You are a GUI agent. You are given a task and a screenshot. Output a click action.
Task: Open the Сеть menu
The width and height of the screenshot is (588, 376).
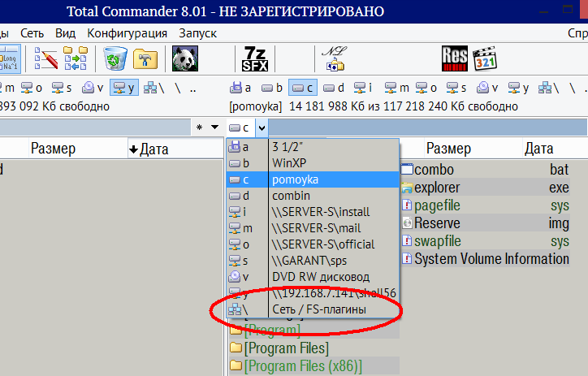[x=32, y=33]
